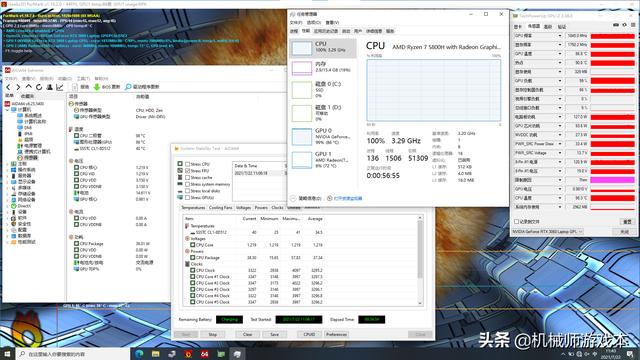The height and width of the screenshot is (360, 640).
Task: Open PWR_SRC Voltage dropdown arrow
Action: (x=560, y=153)
